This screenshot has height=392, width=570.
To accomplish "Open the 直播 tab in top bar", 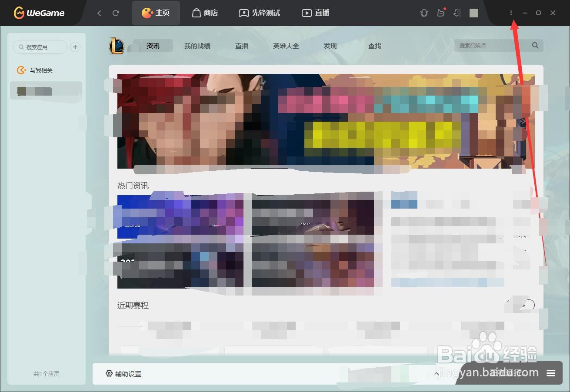I will pyautogui.click(x=316, y=13).
